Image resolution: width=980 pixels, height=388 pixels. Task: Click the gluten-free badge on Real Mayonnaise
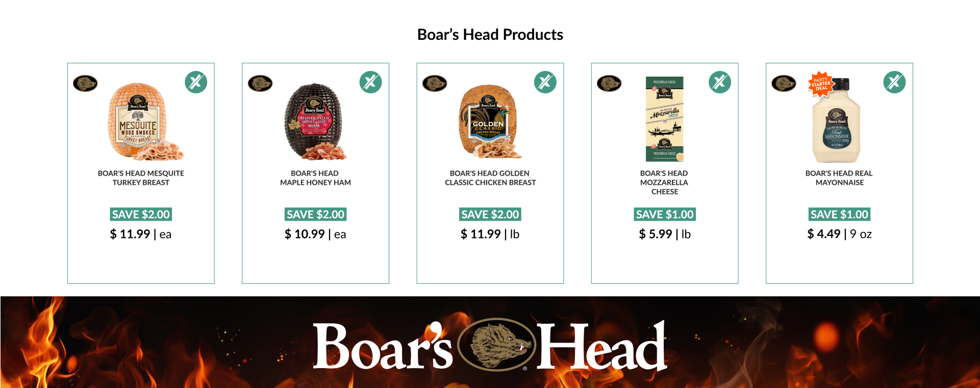tap(895, 82)
